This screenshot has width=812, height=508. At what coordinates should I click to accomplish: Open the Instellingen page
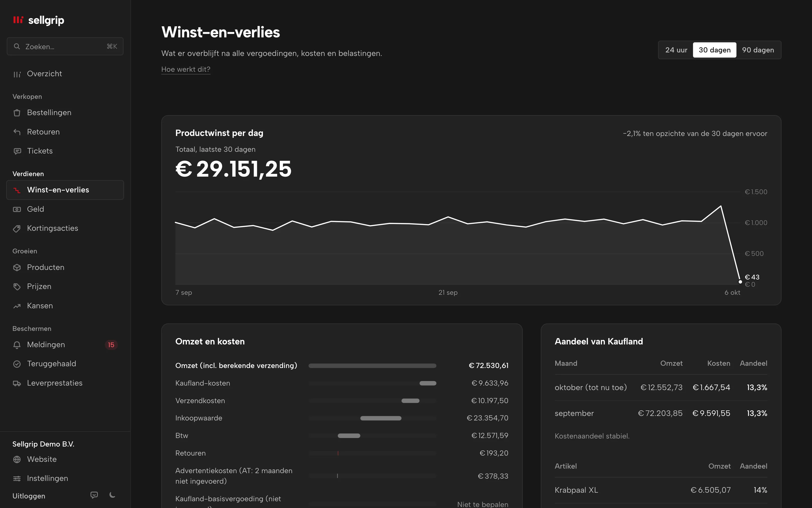point(65,478)
